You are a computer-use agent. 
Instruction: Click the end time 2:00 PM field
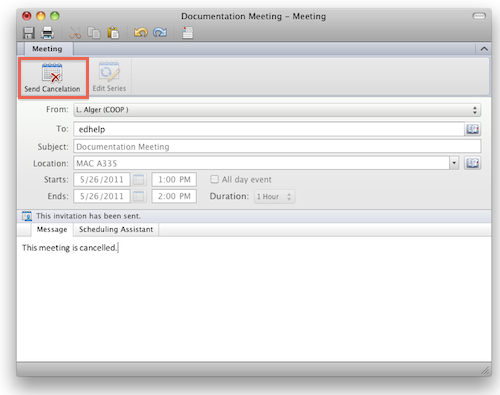click(x=174, y=196)
